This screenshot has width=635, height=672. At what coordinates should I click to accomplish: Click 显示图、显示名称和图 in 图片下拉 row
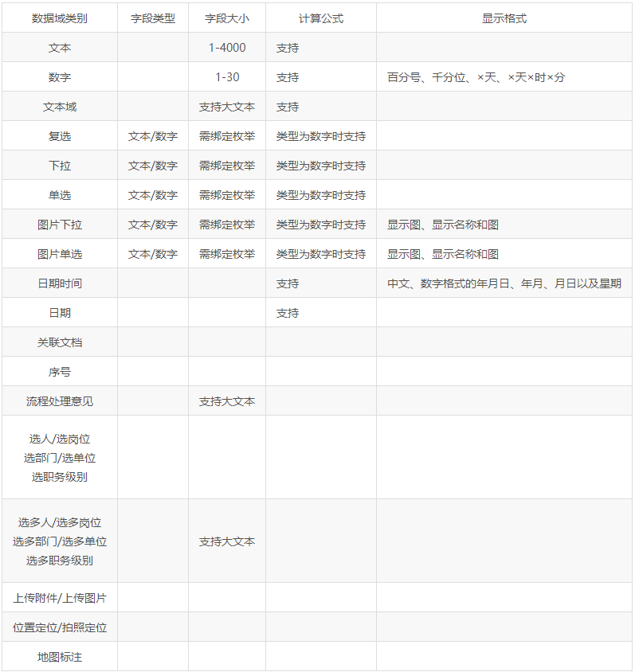click(x=443, y=225)
